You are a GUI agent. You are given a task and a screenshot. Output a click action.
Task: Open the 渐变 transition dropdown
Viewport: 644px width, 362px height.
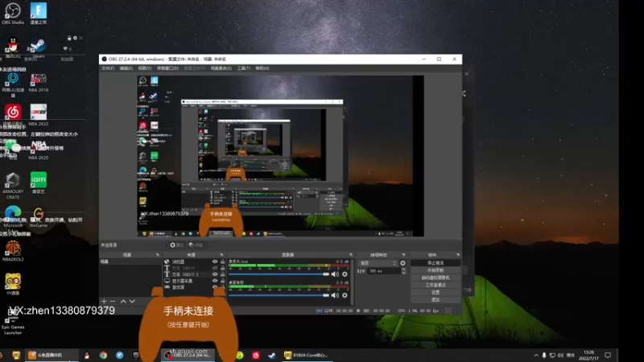[378, 263]
